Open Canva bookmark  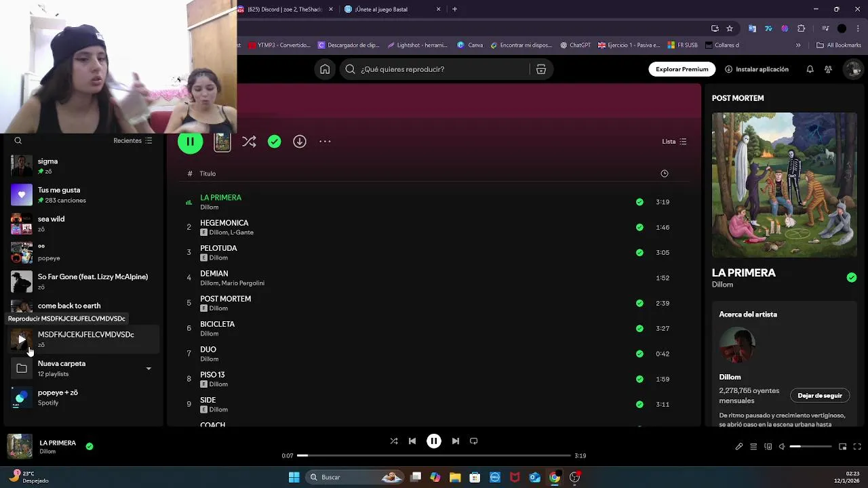tap(470, 45)
